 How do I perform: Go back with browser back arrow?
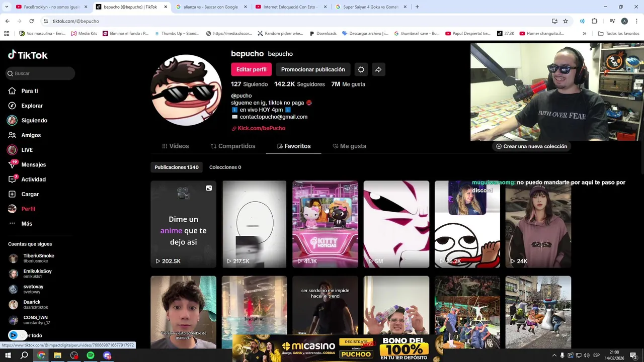[x=7, y=21]
